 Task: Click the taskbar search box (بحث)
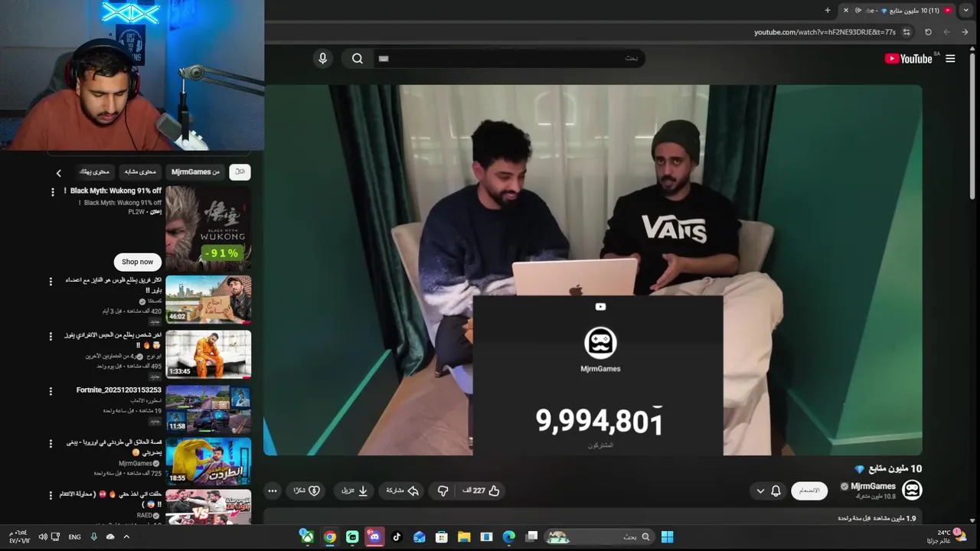coord(600,537)
